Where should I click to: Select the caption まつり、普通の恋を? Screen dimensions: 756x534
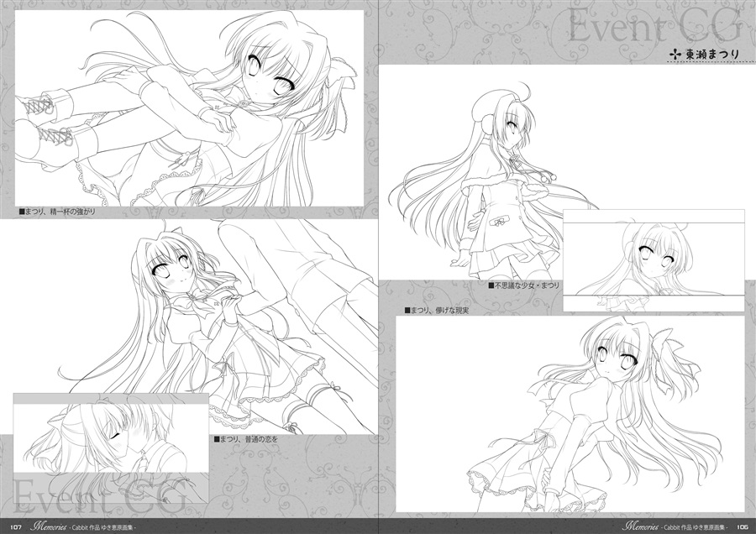tap(245, 439)
